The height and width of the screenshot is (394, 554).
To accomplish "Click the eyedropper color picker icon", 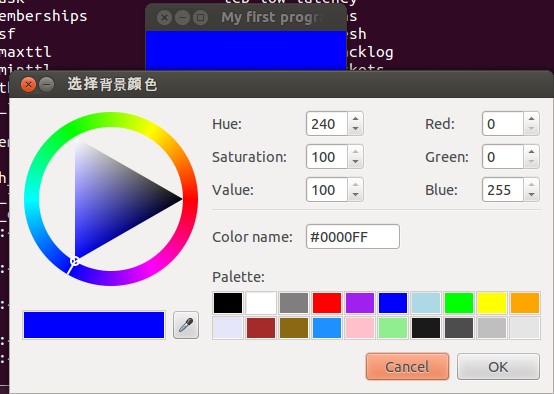I will (186, 325).
